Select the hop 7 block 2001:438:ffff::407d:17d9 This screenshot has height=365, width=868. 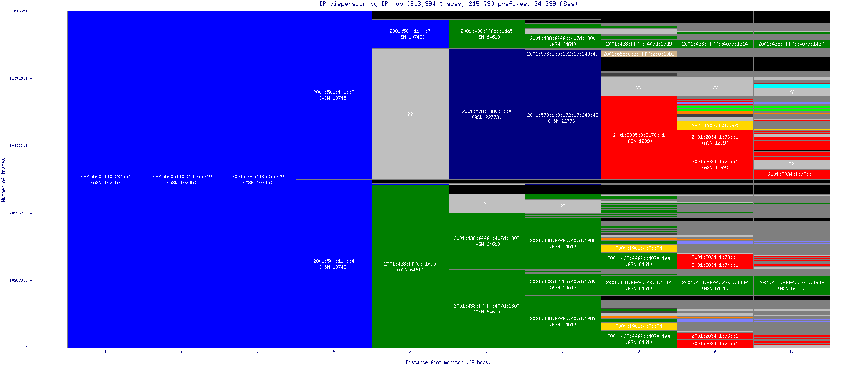563,284
